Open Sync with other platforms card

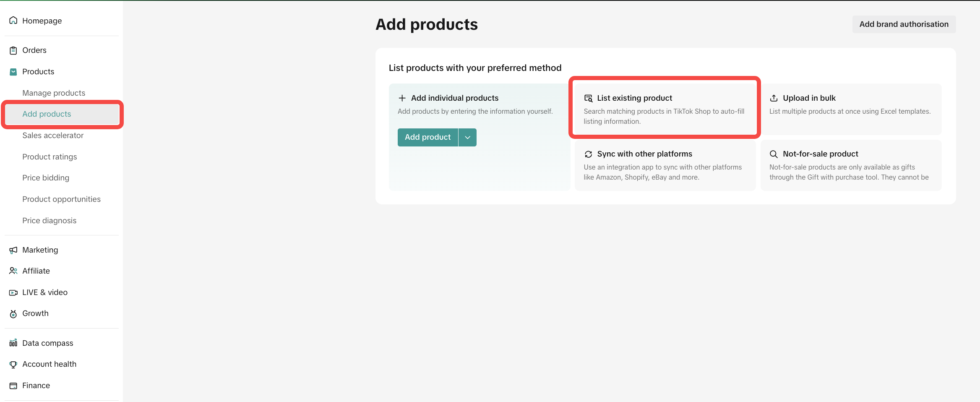pos(665,164)
